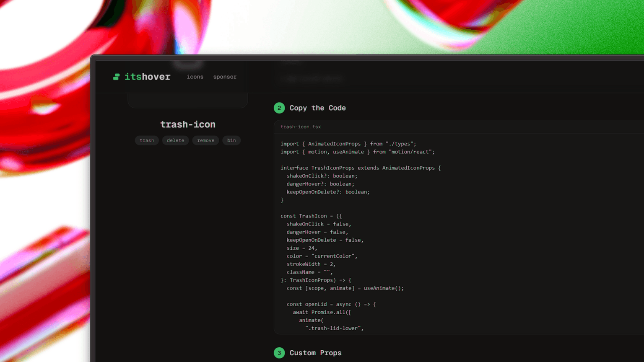The image size is (644, 362).
Task: Click the useAnimate() hook line
Action: (x=345, y=288)
